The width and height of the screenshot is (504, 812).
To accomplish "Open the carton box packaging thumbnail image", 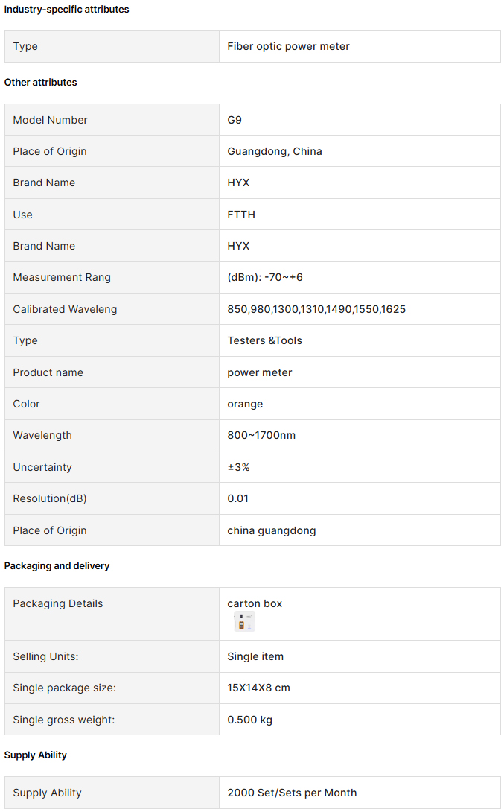I will point(244,621).
